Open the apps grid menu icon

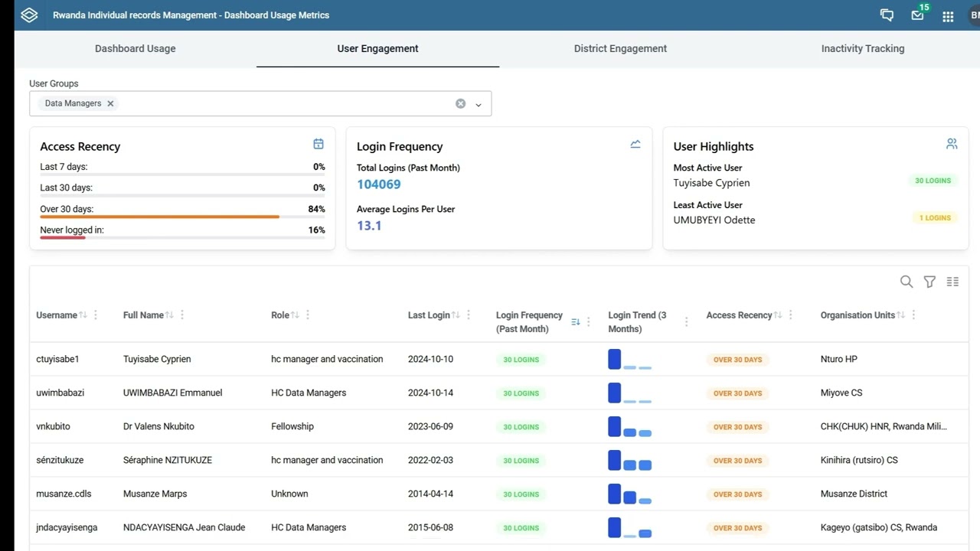tap(948, 16)
